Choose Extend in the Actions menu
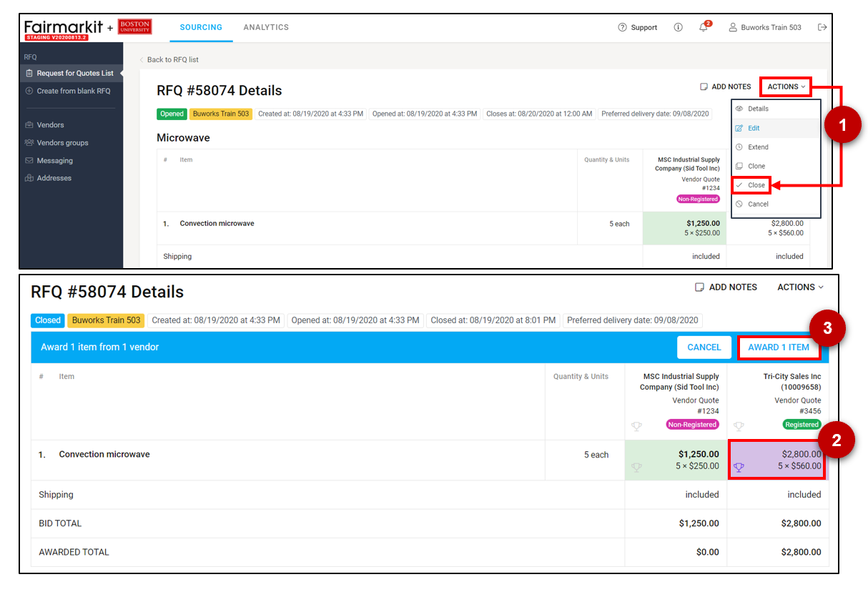Viewport: 868px width, 597px height. [758, 147]
